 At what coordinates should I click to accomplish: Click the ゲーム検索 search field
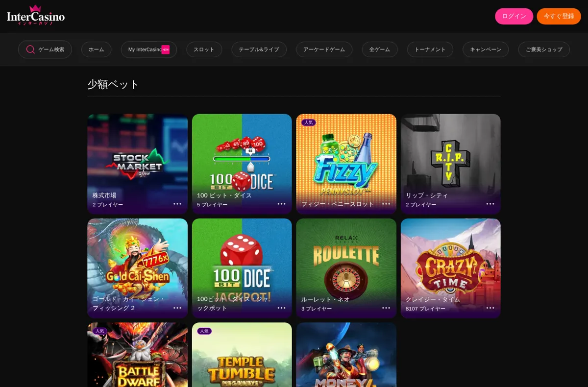(x=45, y=49)
